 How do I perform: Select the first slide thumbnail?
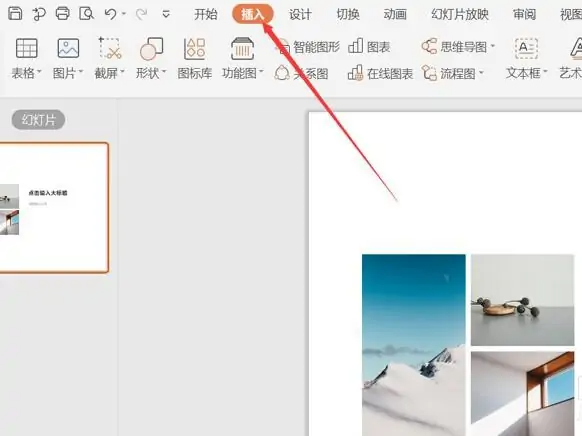click(54, 208)
